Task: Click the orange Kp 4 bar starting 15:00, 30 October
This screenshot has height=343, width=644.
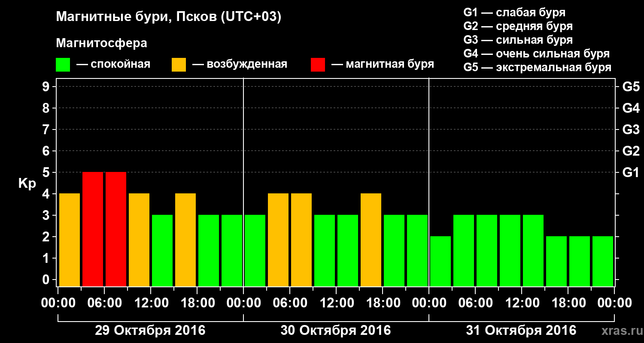Action: [371, 240]
